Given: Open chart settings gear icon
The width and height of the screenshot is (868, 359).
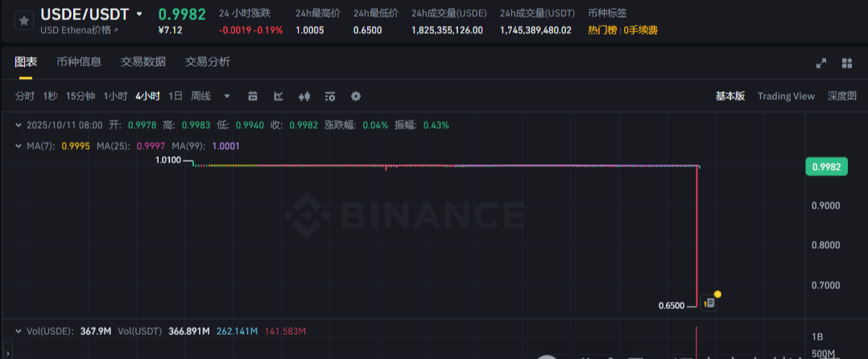Looking at the screenshot, I should pyautogui.click(x=355, y=97).
